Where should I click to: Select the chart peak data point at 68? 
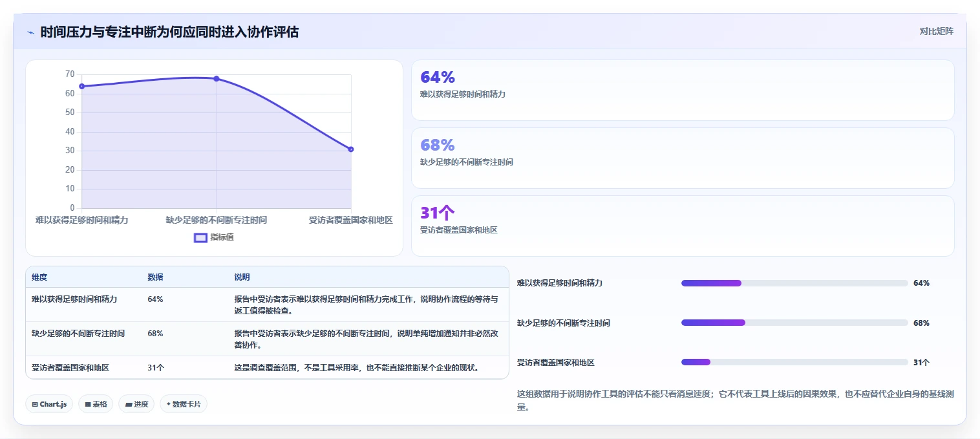pyautogui.click(x=217, y=79)
